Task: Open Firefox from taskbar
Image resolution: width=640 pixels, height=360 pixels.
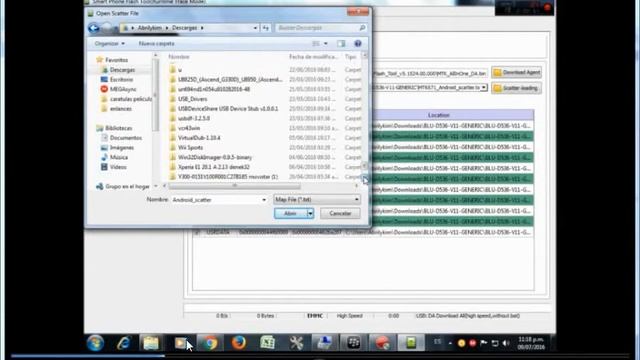Action: (239, 343)
